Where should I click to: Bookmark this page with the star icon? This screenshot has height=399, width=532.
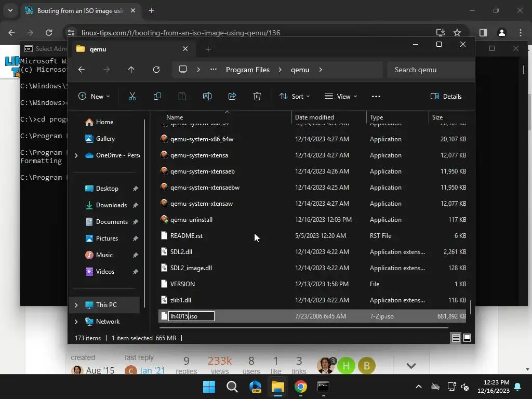[457, 33]
